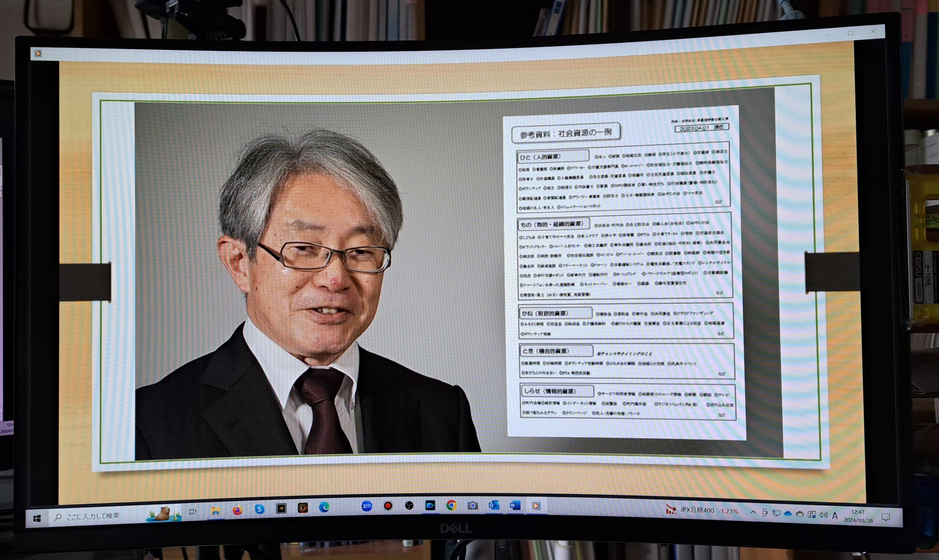Click the heading もの（物的・組織的資源）

(x=553, y=224)
